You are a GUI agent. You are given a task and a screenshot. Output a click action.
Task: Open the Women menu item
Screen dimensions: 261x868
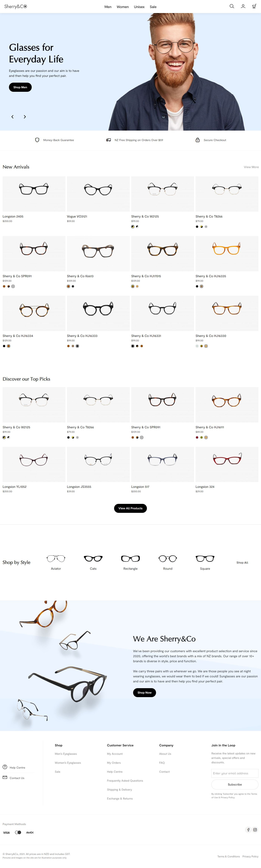[123, 7]
